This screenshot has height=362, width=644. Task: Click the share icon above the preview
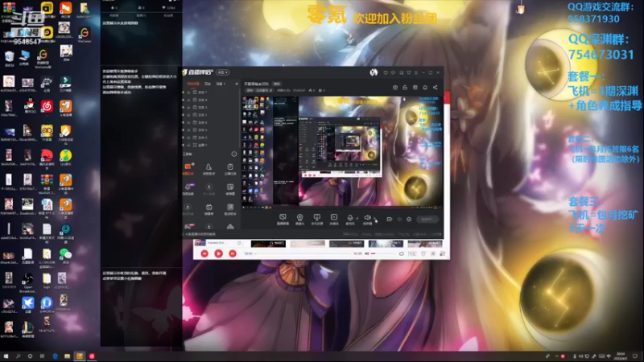point(435,87)
